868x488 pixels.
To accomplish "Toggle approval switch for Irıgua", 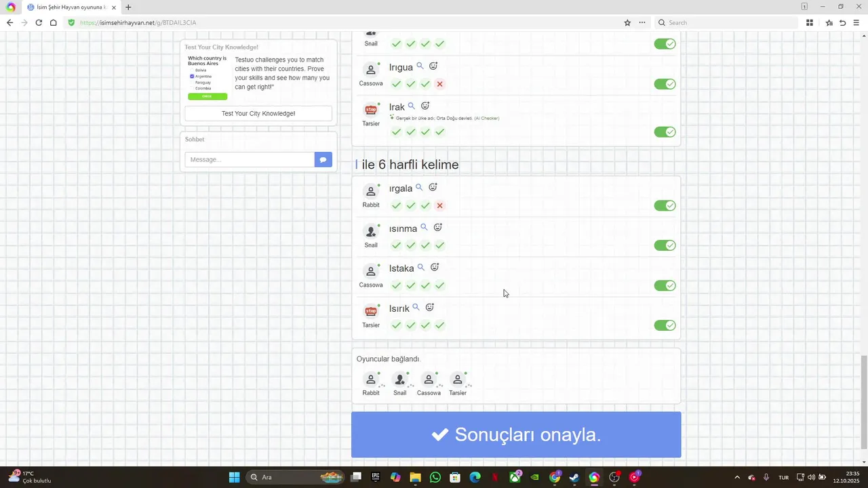I will click(665, 84).
